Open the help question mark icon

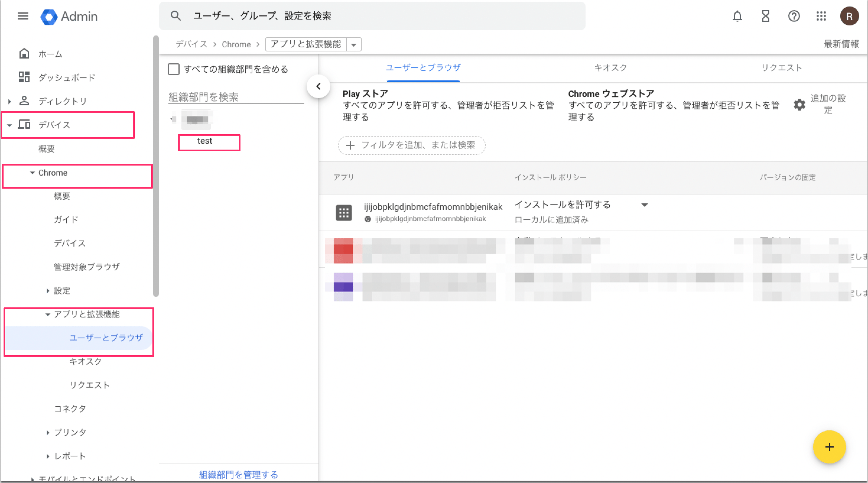click(x=794, y=16)
